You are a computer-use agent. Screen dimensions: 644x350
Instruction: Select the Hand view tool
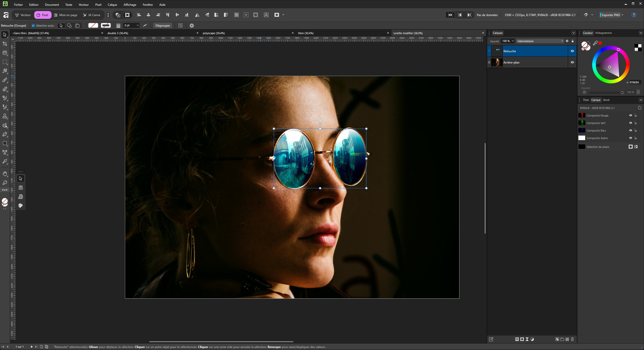pos(5,174)
